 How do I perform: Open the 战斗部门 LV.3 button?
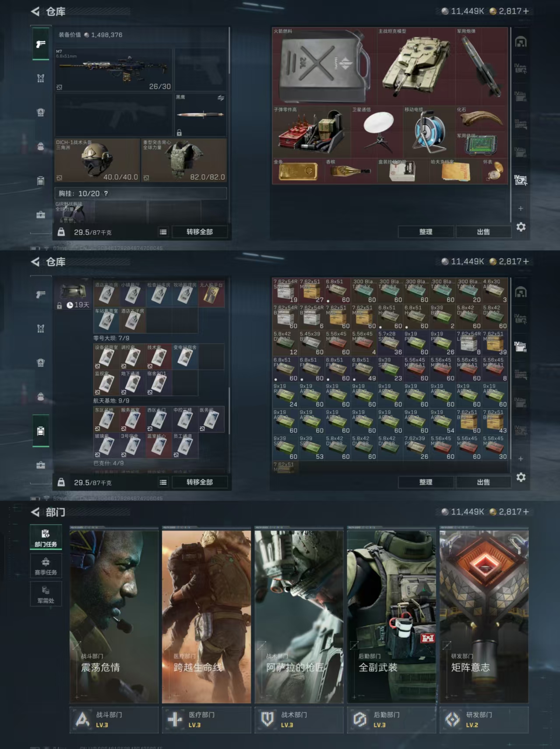[x=114, y=719]
